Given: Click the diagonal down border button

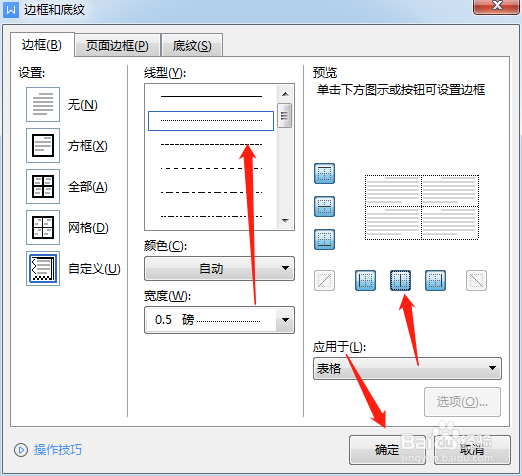Looking at the screenshot, I should [476, 280].
